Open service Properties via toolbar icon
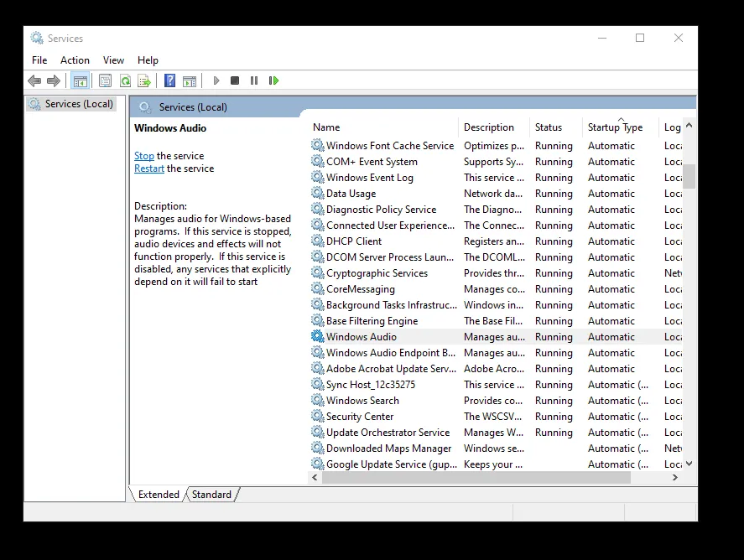The image size is (744, 560). (x=104, y=80)
